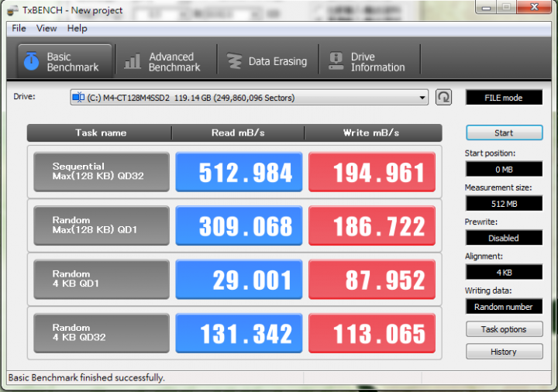This screenshot has height=392, width=558.
Task: Change the Alignment 4 KB setting
Action: 504,273
